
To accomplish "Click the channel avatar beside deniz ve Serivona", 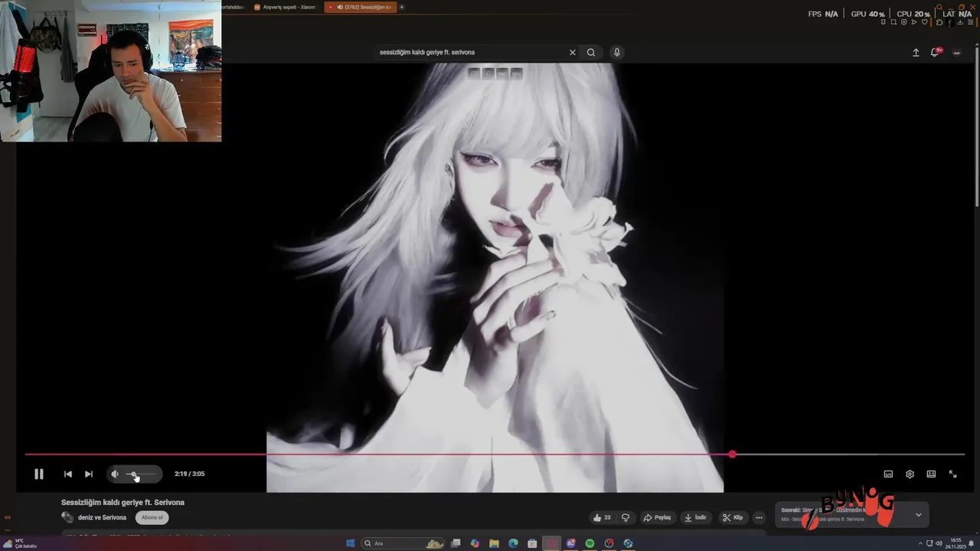I will pyautogui.click(x=67, y=517).
